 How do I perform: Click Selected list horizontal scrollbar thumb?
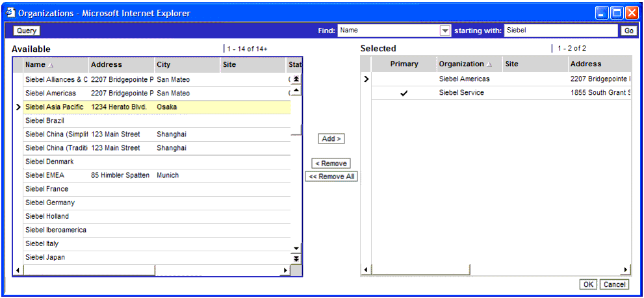(x=420, y=269)
